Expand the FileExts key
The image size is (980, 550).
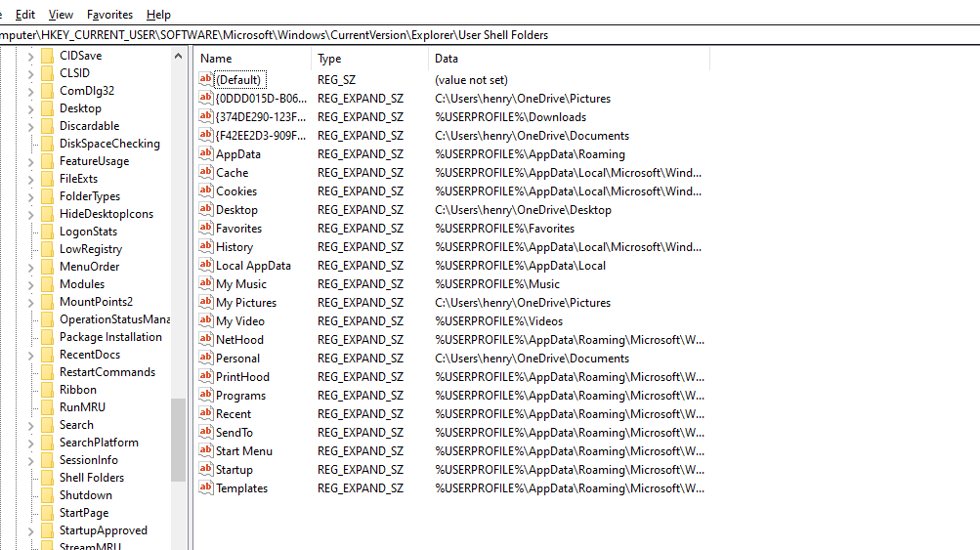click(x=30, y=179)
